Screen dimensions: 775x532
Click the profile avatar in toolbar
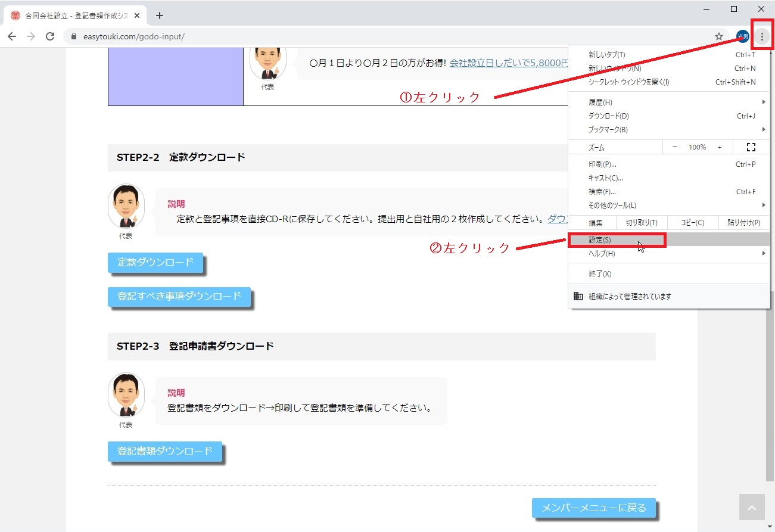point(742,36)
